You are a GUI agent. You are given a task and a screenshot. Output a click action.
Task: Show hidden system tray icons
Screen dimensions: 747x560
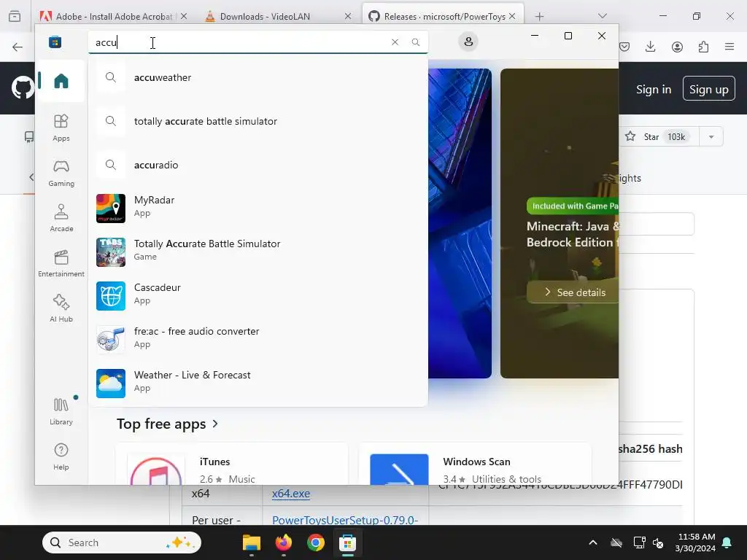tap(593, 542)
